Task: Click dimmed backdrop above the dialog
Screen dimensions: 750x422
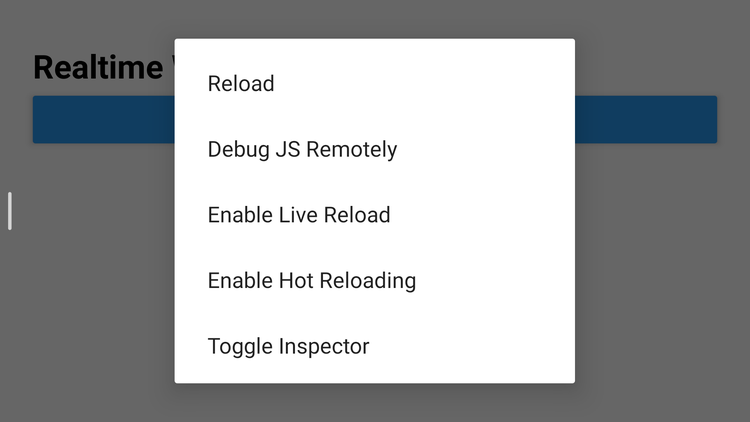Action: point(375,19)
